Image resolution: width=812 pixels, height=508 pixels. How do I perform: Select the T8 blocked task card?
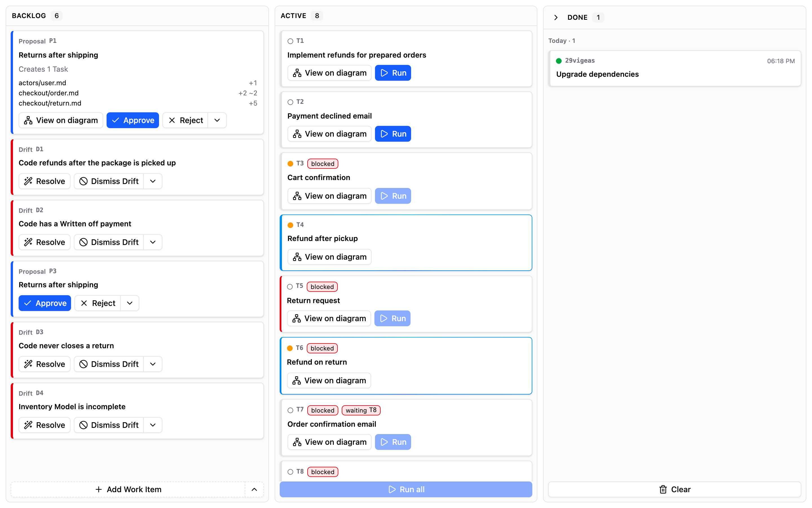click(x=406, y=471)
